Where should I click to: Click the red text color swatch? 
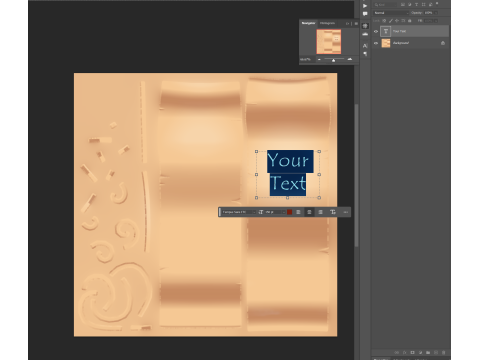[x=290, y=212]
